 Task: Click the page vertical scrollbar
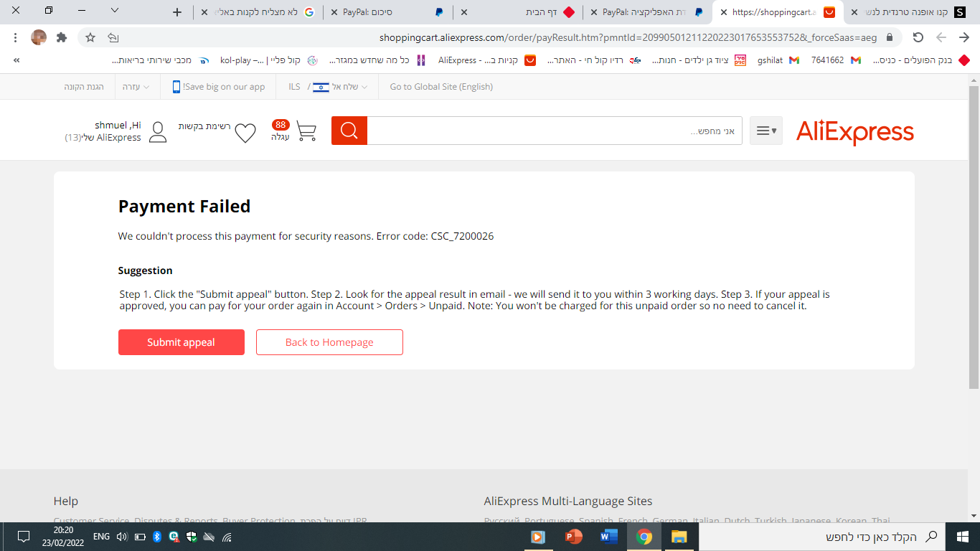click(x=974, y=237)
